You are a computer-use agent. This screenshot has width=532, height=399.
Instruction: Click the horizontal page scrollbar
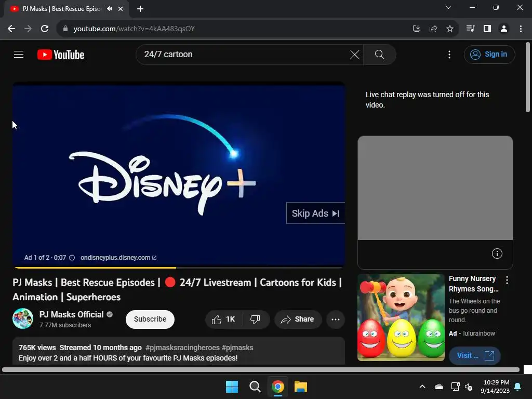(x=261, y=369)
